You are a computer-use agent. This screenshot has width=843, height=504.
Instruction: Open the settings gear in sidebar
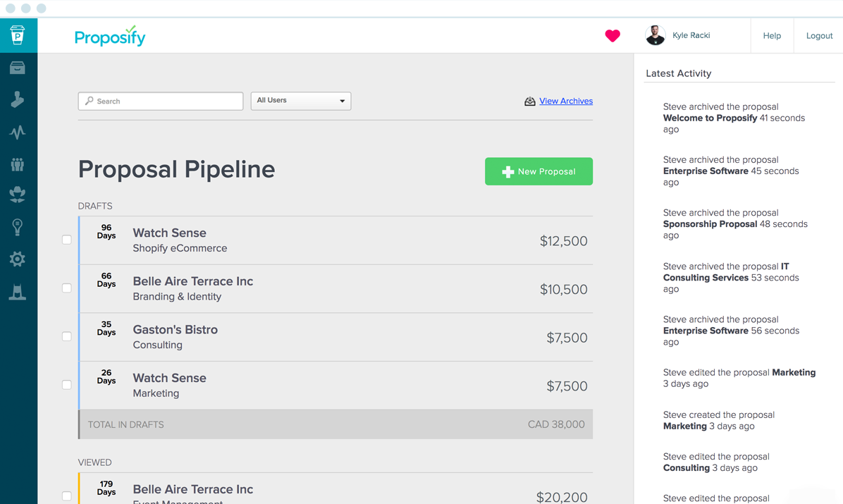point(18,259)
